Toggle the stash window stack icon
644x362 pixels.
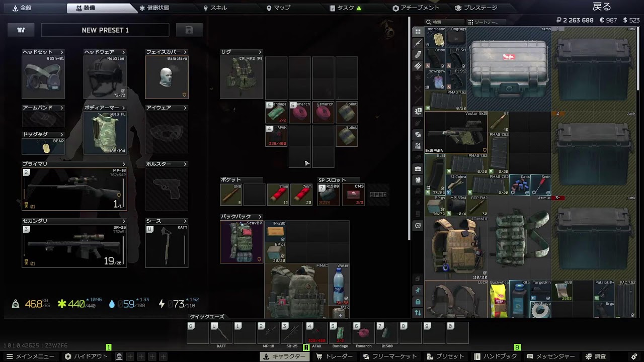[x=418, y=279]
